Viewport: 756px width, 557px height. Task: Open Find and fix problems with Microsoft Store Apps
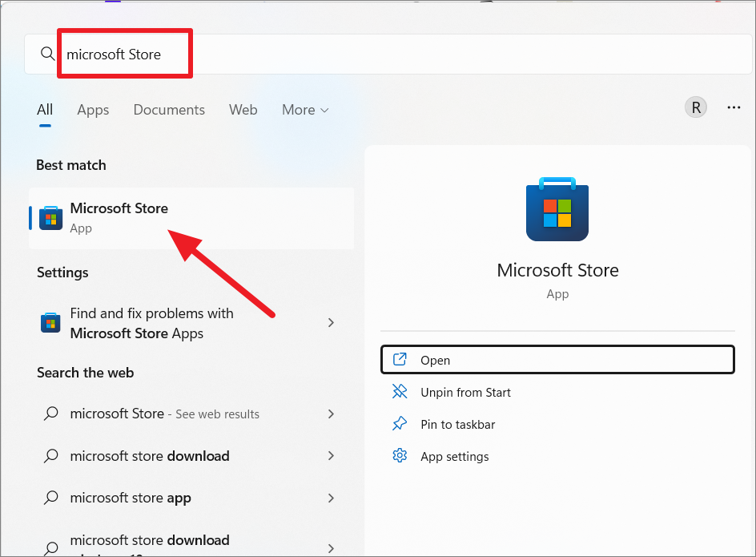191,323
